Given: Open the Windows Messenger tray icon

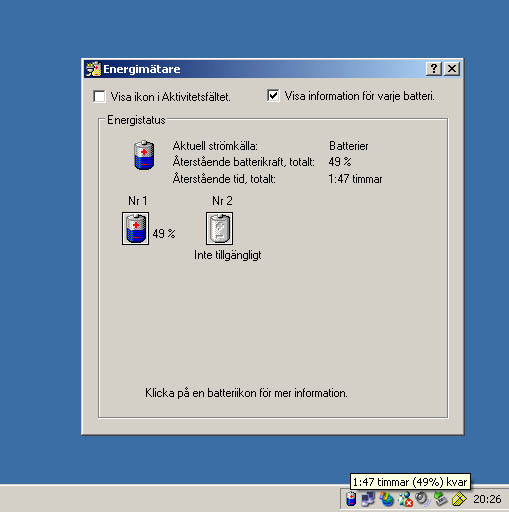Looking at the screenshot, I should [405, 499].
